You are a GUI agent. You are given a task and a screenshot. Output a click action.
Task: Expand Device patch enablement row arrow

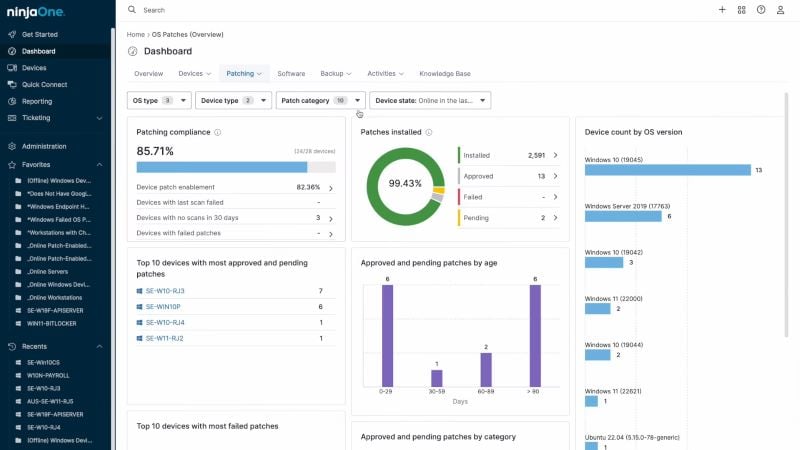click(x=331, y=188)
